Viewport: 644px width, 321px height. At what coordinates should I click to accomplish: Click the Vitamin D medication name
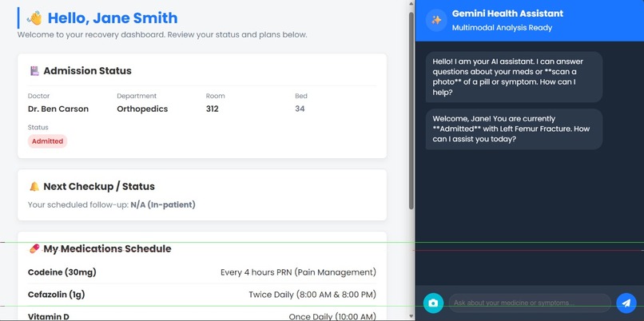tap(49, 316)
